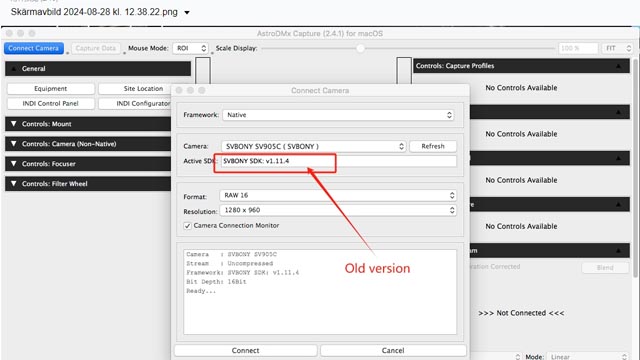This screenshot has height=360, width=640.
Task: Collapse the General panel header
Action: click(x=98, y=69)
